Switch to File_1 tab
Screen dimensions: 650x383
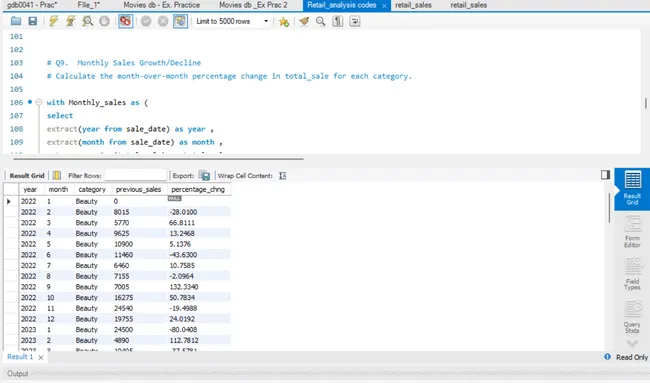pyautogui.click(x=88, y=5)
